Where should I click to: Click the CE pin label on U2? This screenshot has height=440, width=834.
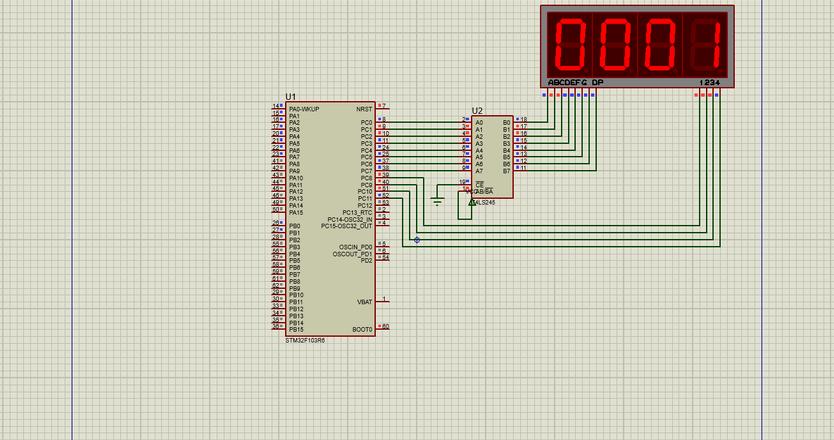[479, 184]
